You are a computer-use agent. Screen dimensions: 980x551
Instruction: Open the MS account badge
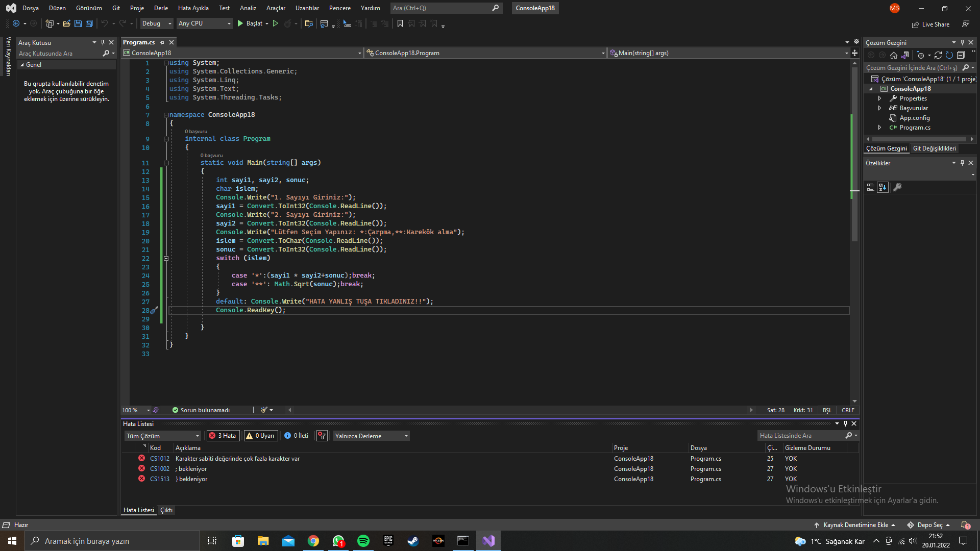[895, 8]
